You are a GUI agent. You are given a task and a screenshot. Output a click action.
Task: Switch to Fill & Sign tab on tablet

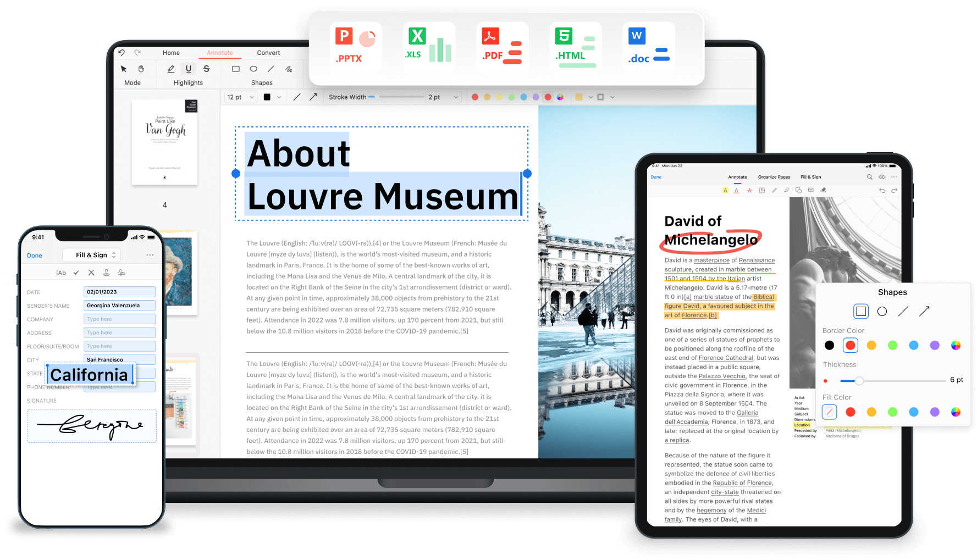tap(810, 177)
